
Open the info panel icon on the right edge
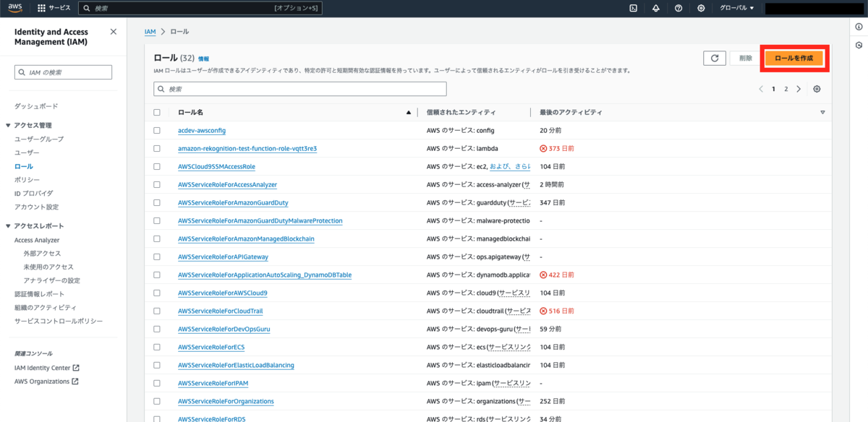click(859, 27)
